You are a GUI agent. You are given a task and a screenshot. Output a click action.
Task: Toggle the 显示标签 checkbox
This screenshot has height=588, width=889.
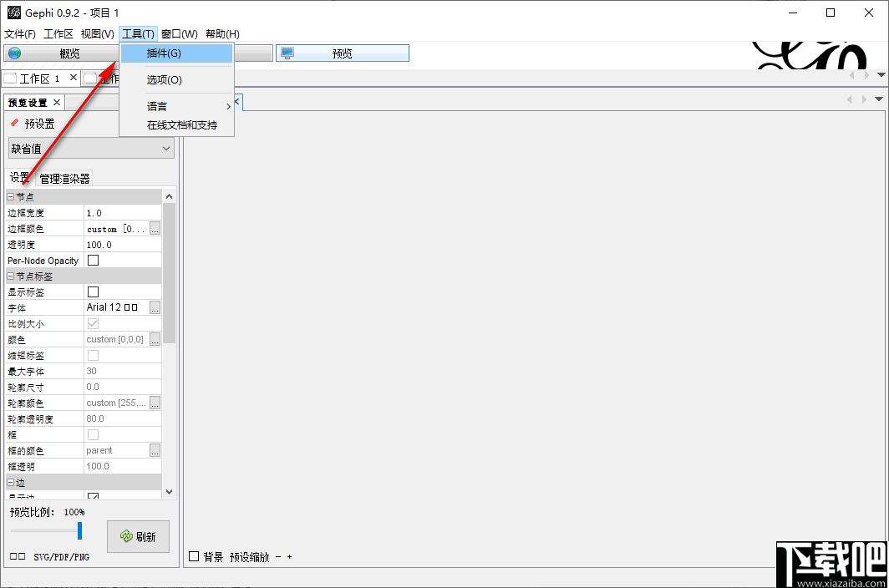(94, 292)
